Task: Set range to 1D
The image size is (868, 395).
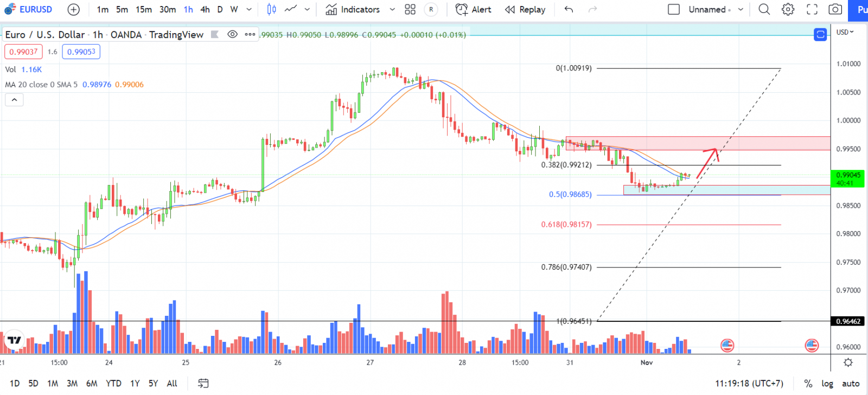Action: point(15,383)
